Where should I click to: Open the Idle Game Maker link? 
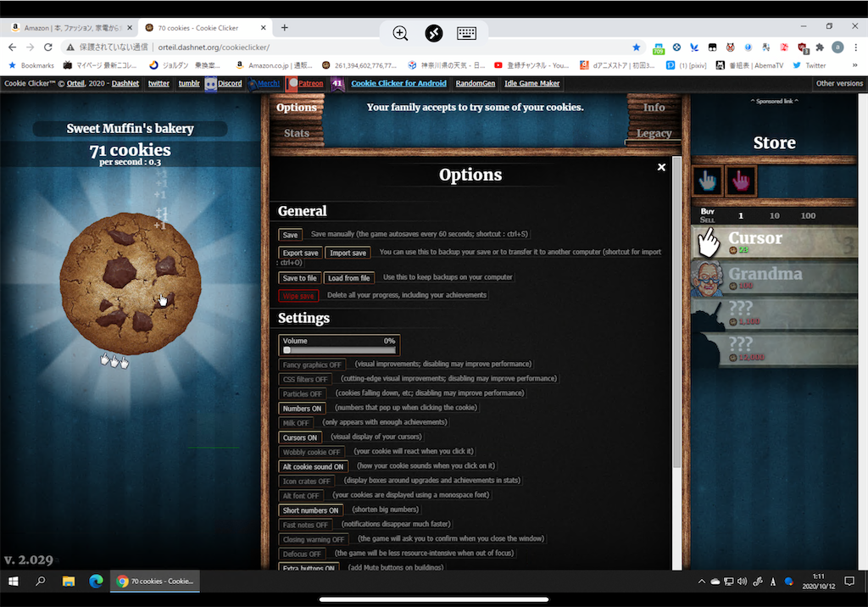532,84
